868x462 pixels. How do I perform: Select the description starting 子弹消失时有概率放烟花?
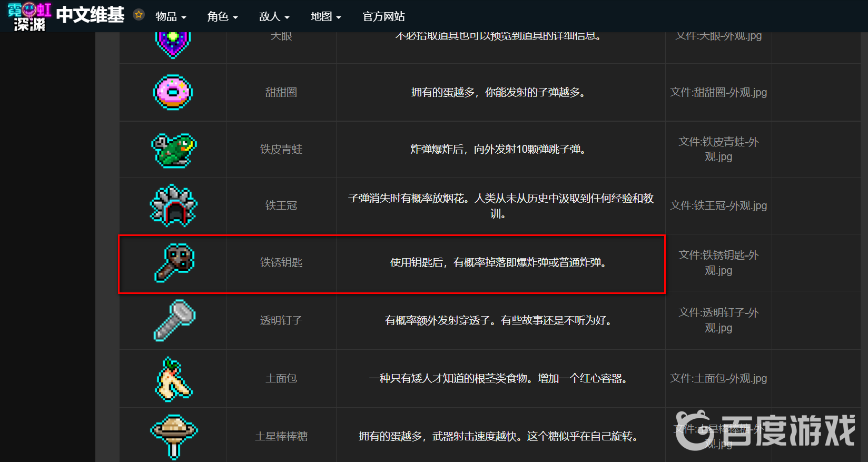tap(500, 205)
